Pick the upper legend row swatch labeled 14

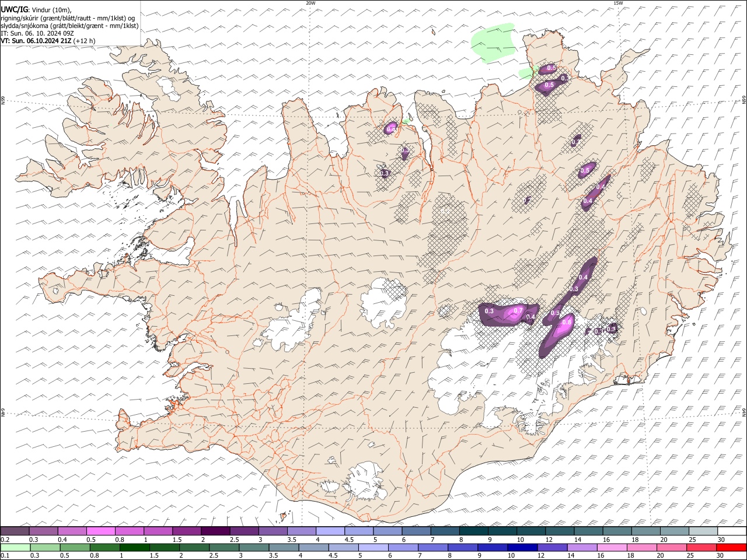pos(588,531)
